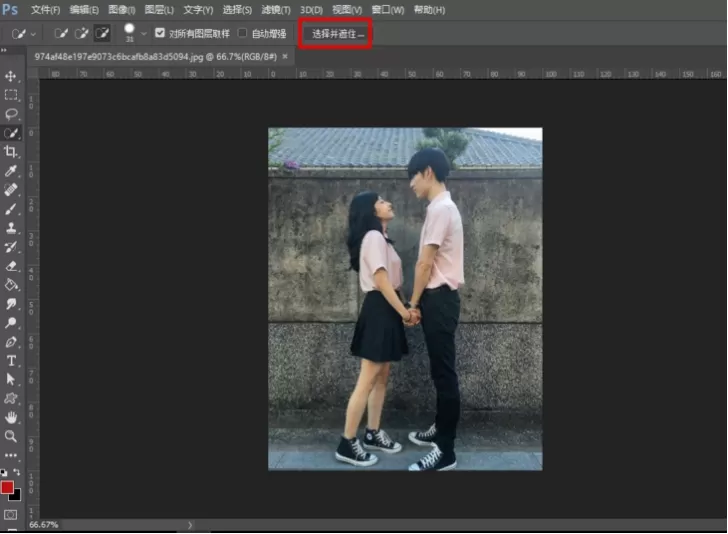Screen dimensions: 728x534
Task: Click the black background color swatch
Action: 16,496
